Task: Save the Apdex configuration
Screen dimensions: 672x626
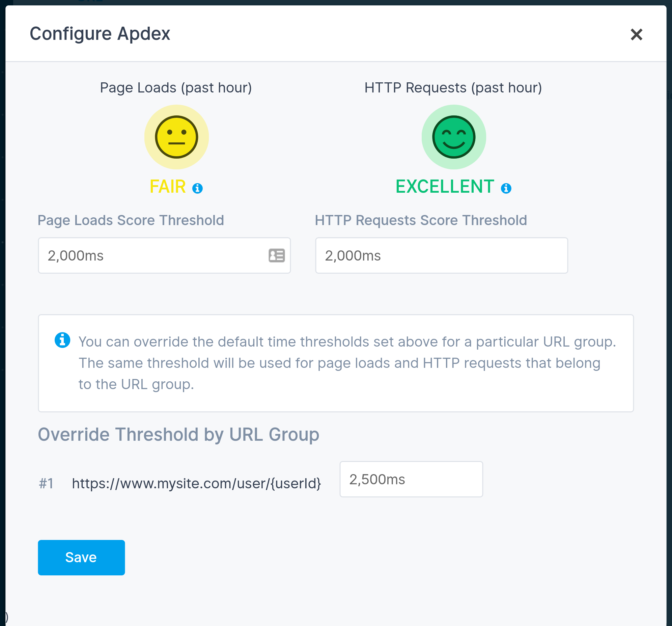Action: click(x=81, y=557)
